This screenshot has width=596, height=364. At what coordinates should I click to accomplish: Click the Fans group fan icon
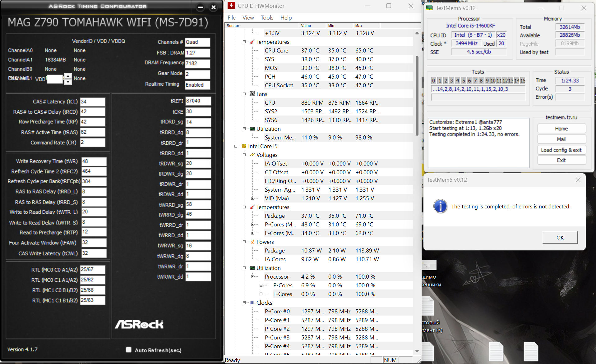(252, 94)
